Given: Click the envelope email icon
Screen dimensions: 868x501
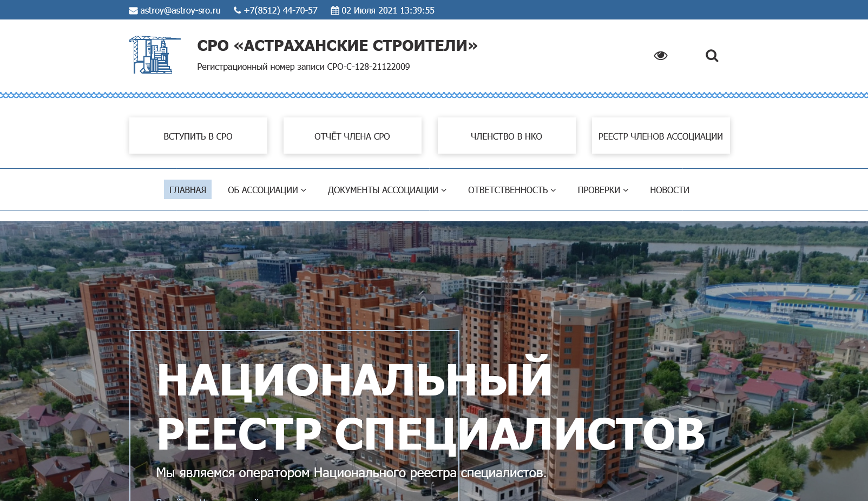Looking at the screenshot, I should coord(133,11).
